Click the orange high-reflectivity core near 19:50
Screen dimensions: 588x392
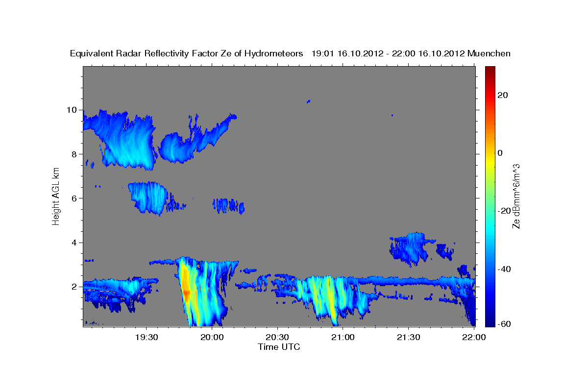[186, 292]
